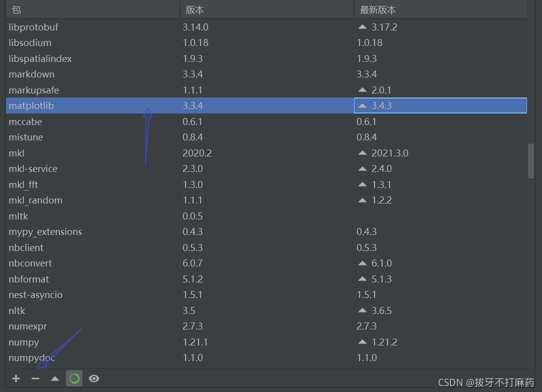Click upgrade arrow next to libprotobuf 3.17.2
This screenshot has width=542, height=392.
click(362, 27)
